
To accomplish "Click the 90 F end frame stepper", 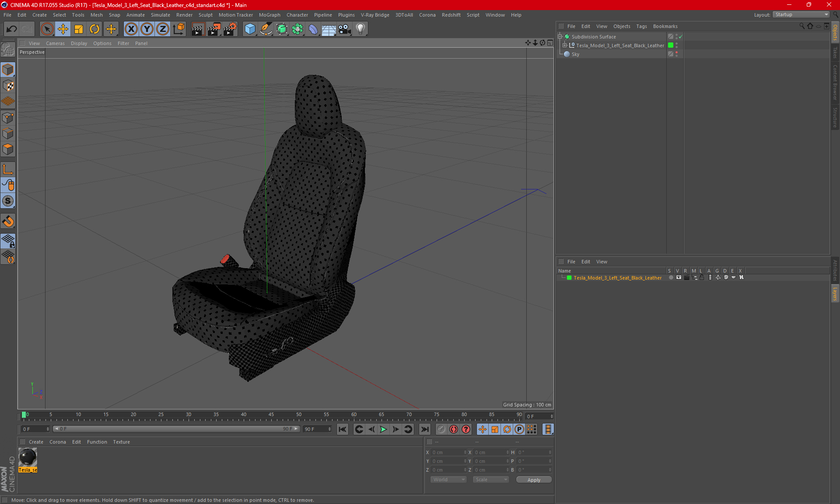I will (329, 429).
